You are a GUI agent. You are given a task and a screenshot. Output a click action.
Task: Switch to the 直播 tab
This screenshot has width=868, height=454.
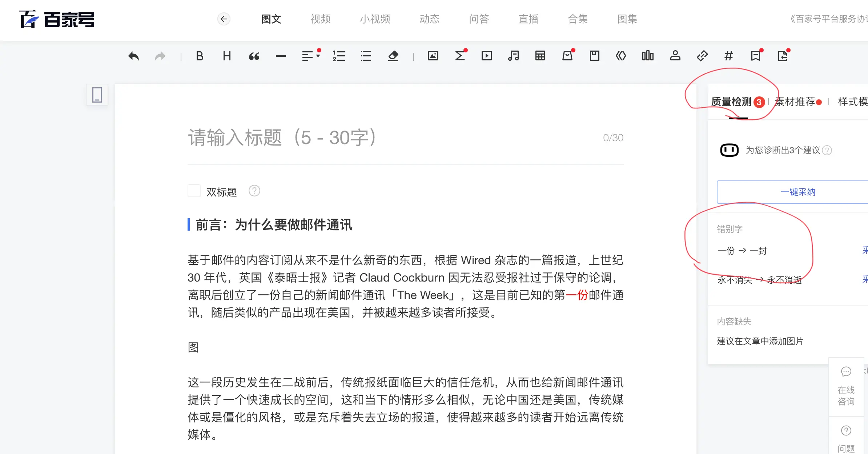[529, 19]
